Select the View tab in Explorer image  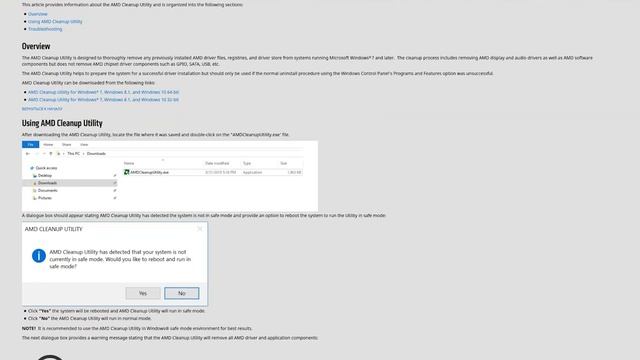(84, 144)
